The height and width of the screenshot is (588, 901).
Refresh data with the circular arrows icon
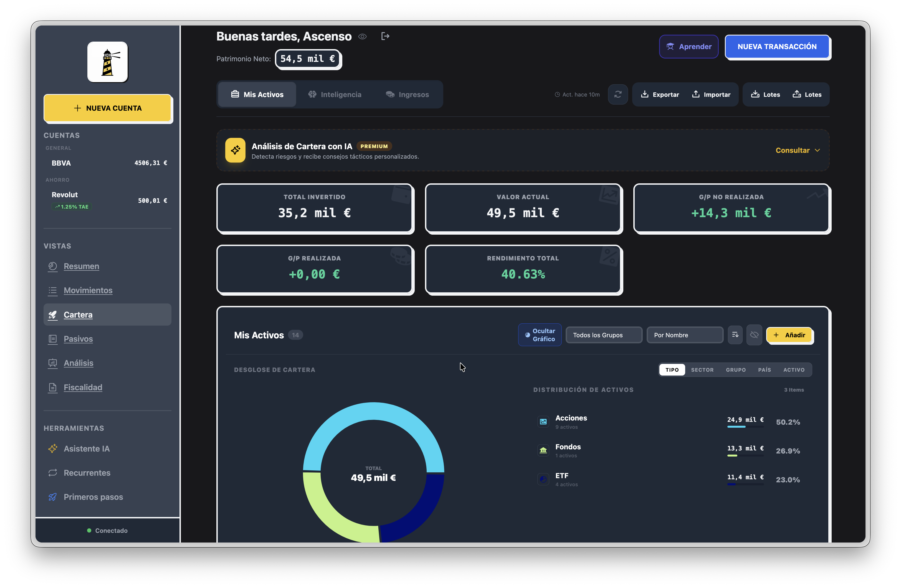coord(618,94)
